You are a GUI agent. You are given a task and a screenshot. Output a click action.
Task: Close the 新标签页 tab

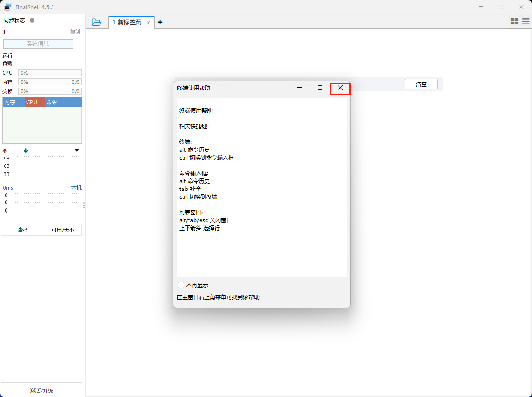tap(148, 23)
